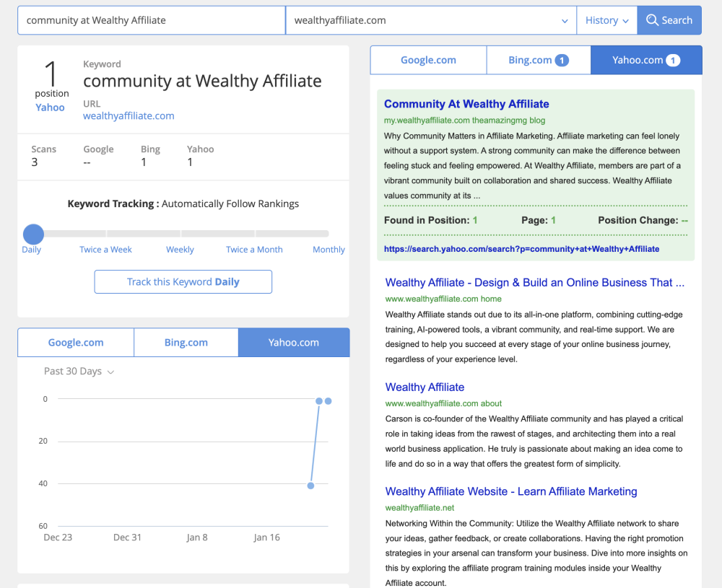Image resolution: width=722 pixels, height=588 pixels.
Task: Open the History dropdown
Action: 606,20
